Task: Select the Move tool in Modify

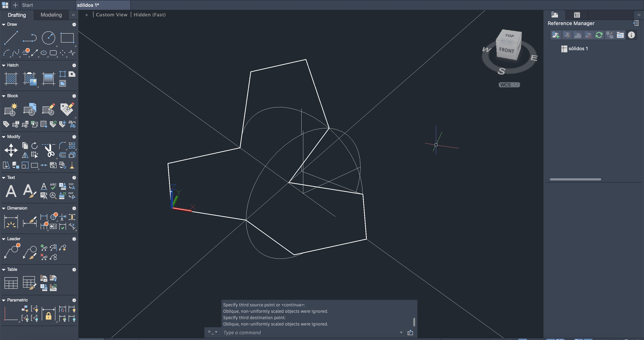Action: point(11,150)
